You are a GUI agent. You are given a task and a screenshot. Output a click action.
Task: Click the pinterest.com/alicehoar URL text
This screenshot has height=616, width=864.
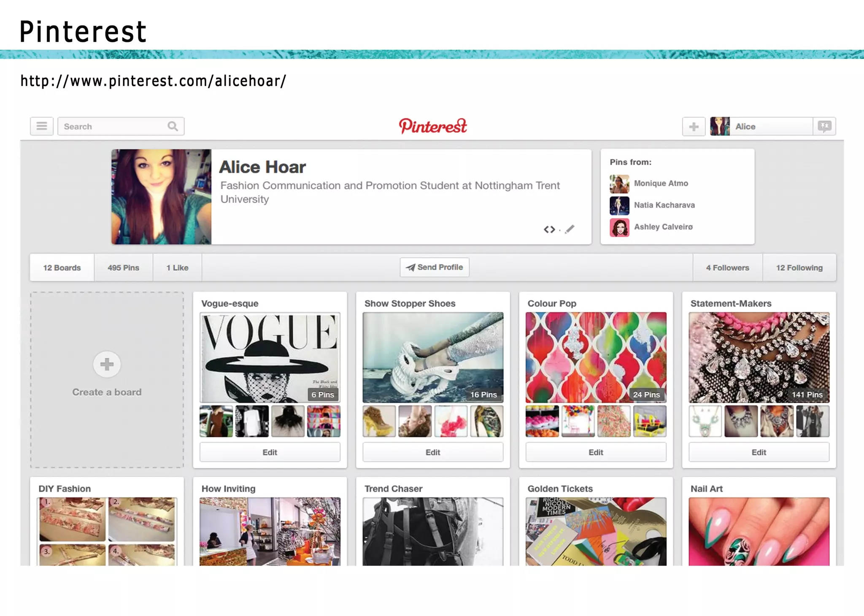[x=153, y=81]
